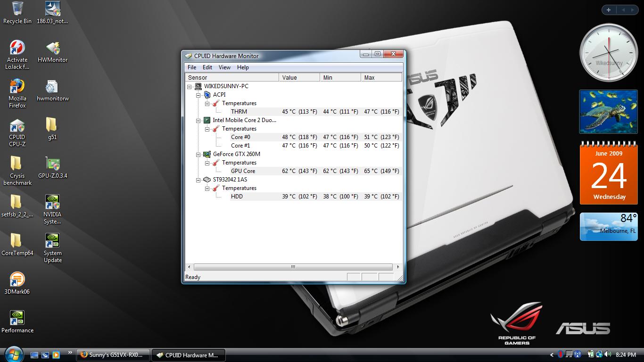644x362 pixels.
Task: Click the GeForce GTX 260M card icon
Action: (x=207, y=154)
